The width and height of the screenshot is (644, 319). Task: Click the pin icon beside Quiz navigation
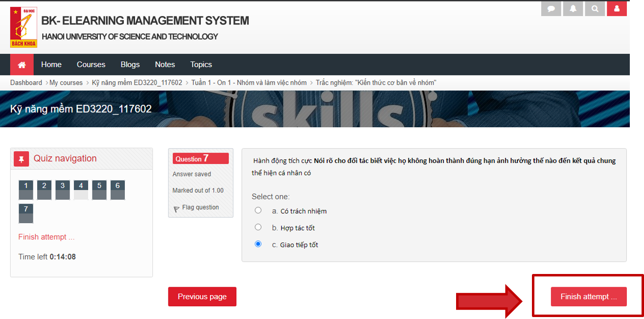click(x=22, y=159)
